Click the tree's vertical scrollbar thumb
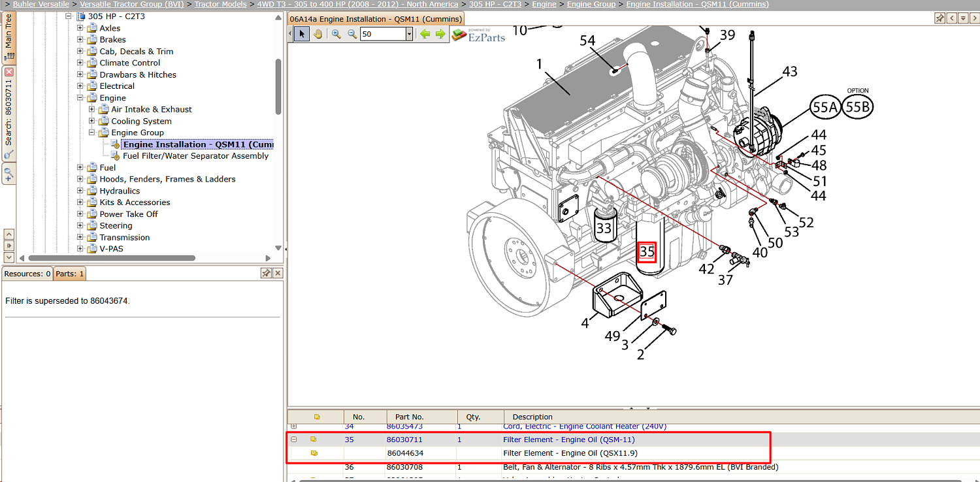 (278, 86)
